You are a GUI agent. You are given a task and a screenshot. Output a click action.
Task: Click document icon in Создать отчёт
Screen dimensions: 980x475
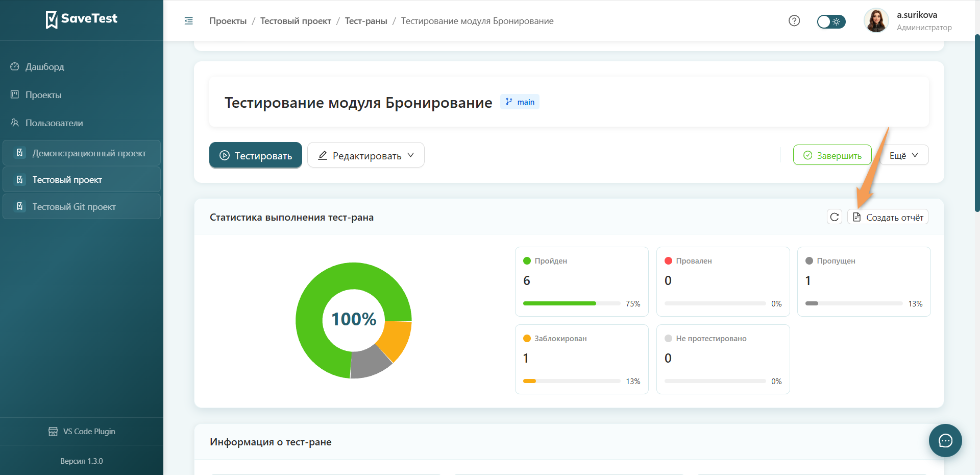[x=857, y=217]
